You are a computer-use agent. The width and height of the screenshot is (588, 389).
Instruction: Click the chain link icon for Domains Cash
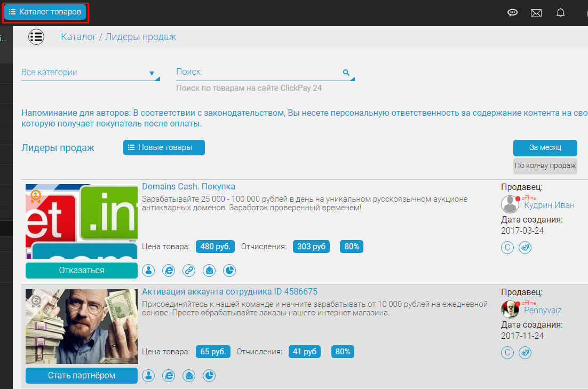pos(189,271)
